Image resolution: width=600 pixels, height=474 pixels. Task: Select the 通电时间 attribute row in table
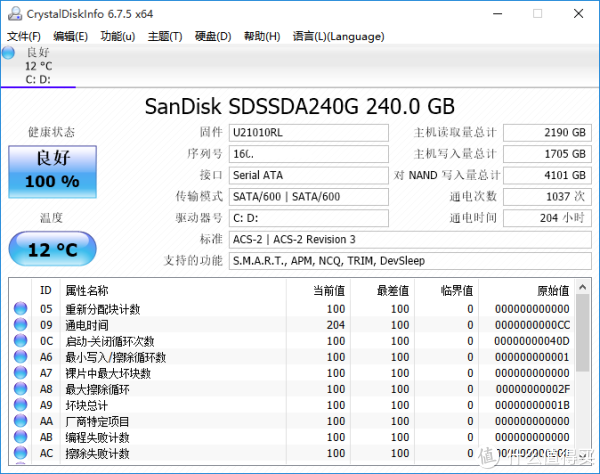292,325
